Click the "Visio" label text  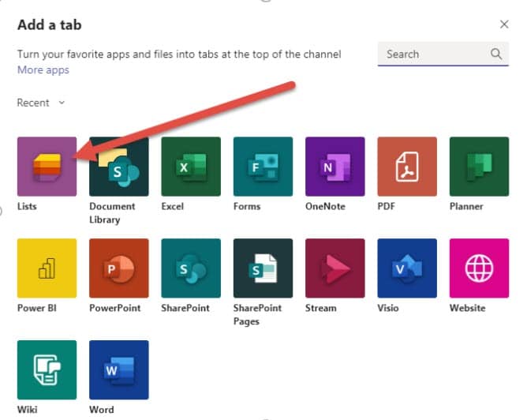click(388, 308)
